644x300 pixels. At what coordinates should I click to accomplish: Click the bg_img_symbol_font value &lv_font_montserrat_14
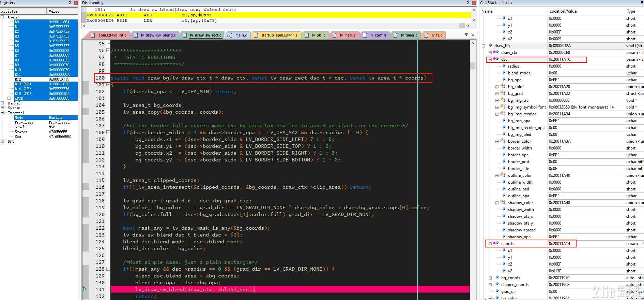(581, 107)
